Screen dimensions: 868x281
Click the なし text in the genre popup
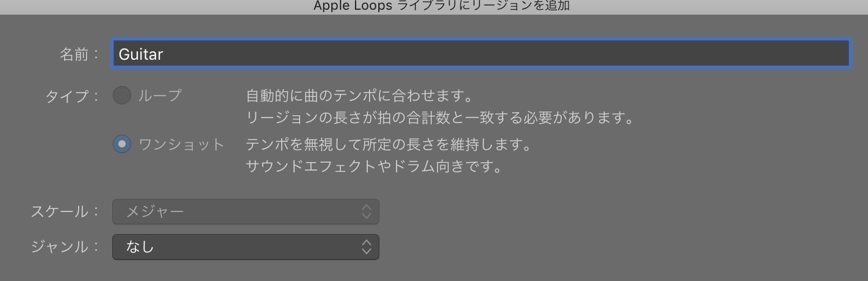140,247
